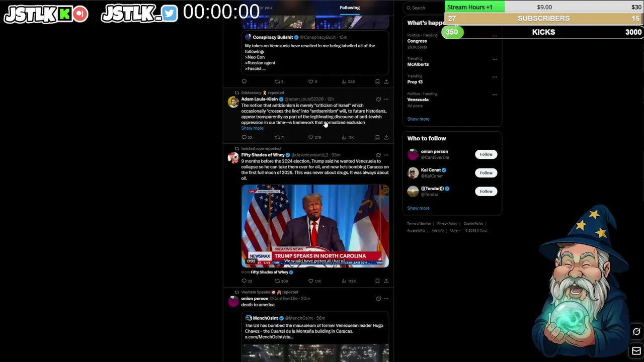Open more options for Venezuela trend
The height and width of the screenshot is (362, 644).
coord(495,95)
